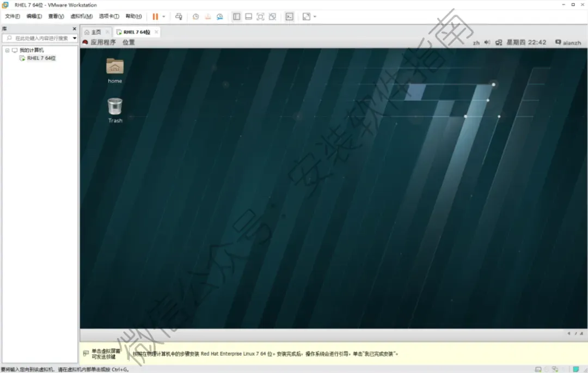Viewport: 588px width, 373px height.
Task: Toggle the thumbnail bar view icon
Action: point(249,16)
